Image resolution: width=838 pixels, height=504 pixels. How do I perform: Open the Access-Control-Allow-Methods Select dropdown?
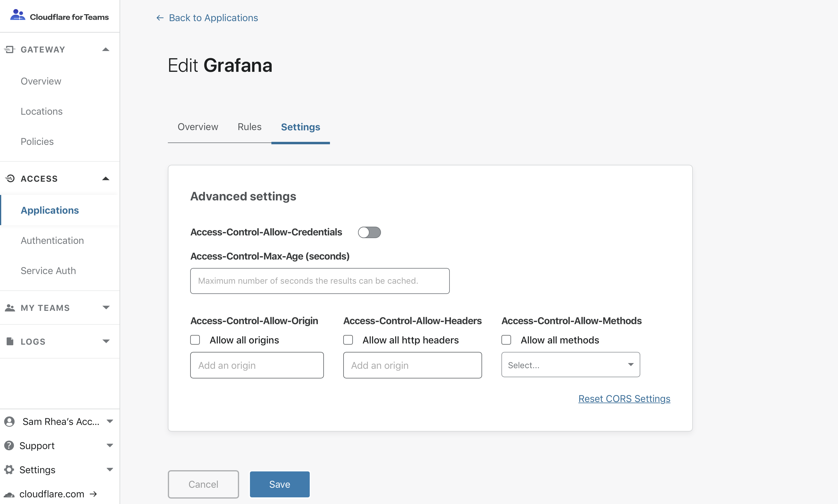pos(570,365)
